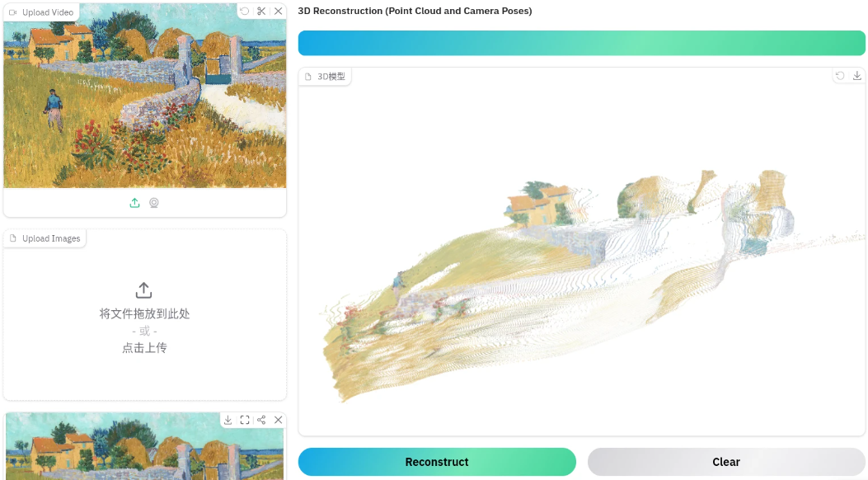Click the 3D模型 label

tap(325, 77)
